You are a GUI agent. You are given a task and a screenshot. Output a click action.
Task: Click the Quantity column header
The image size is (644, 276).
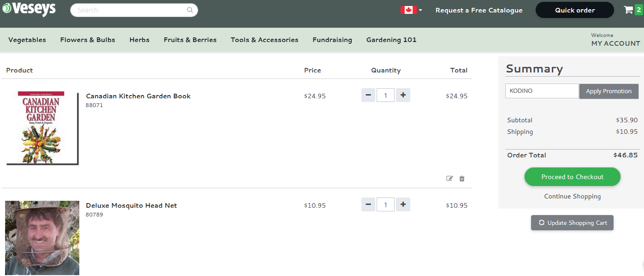[x=386, y=70]
